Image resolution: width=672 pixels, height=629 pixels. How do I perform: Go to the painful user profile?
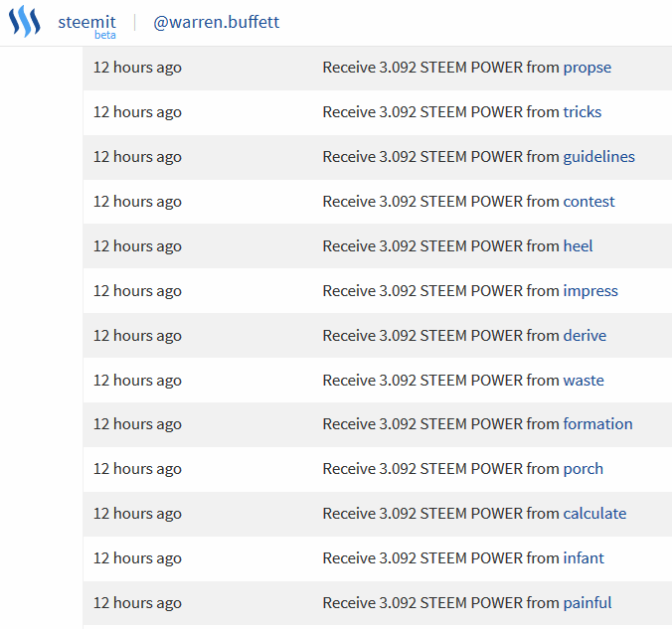(x=588, y=604)
